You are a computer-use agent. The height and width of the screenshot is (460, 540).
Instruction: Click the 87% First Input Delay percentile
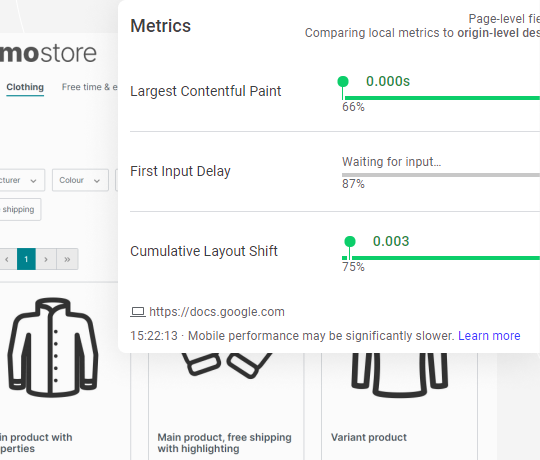point(353,184)
